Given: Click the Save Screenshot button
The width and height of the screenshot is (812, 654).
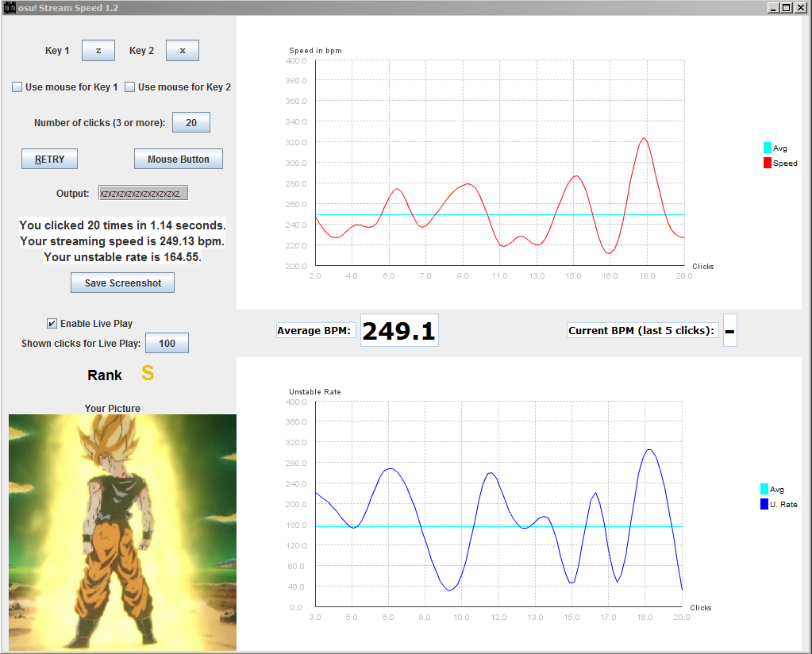Looking at the screenshot, I should (123, 283).
